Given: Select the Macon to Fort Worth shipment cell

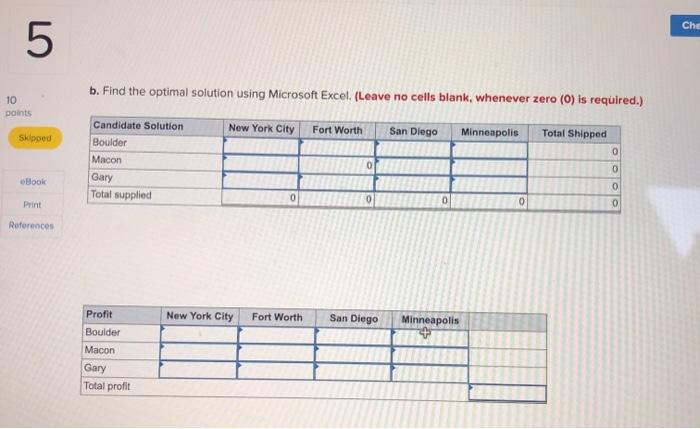Looking at the screenshot, I should click(x=337, y=165).
